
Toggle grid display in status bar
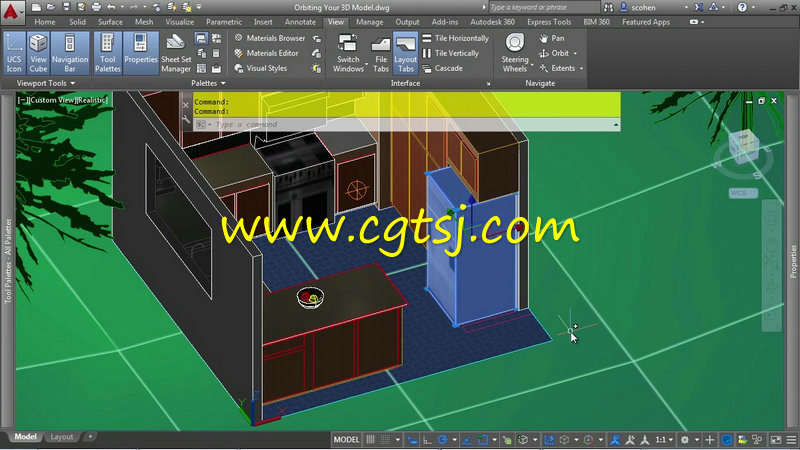pos(370,439)
